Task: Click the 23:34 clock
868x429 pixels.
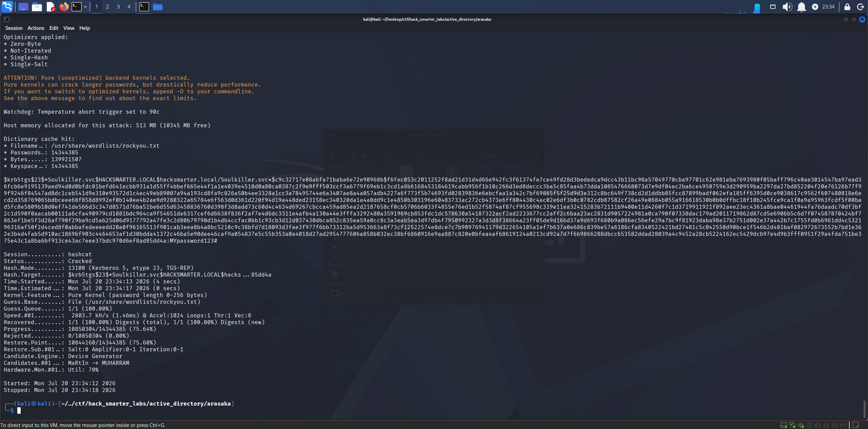Action: [x=828, y=7]
